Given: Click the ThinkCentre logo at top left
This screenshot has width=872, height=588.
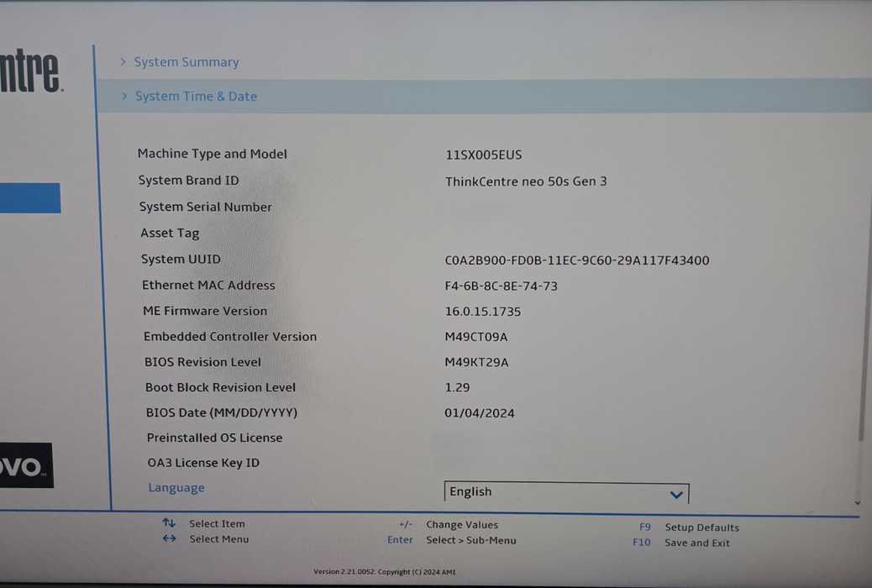Looking at the screenshot, I should point(30,71).
